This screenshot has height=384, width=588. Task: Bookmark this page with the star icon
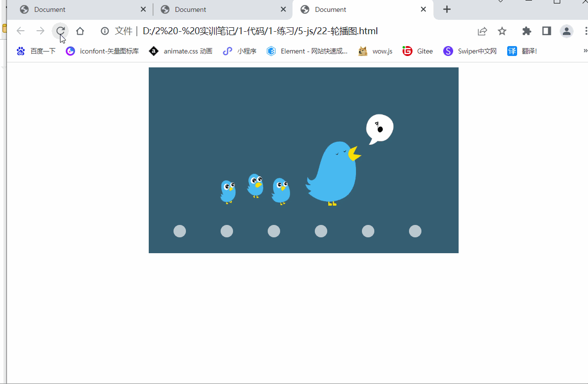tap(502, 31)
